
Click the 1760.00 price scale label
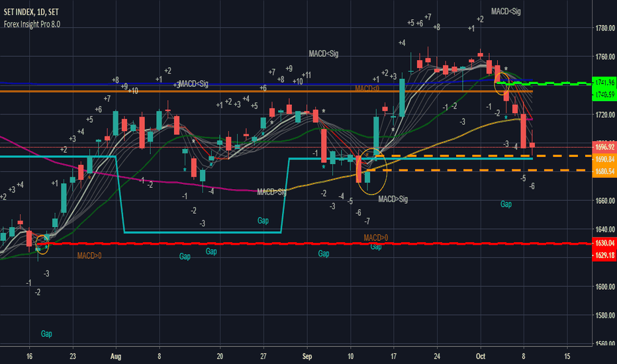pos(605,57)
